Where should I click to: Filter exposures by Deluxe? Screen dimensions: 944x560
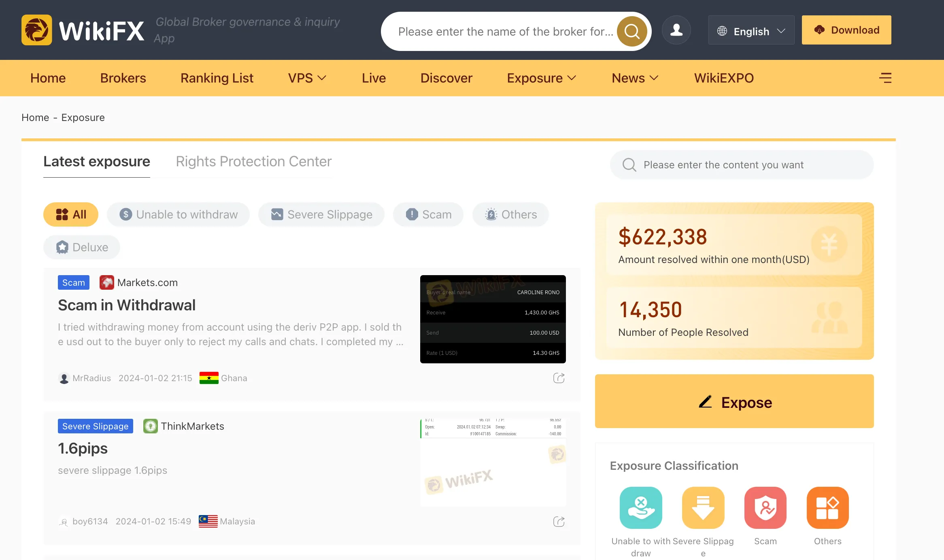[x=82, y=247]
